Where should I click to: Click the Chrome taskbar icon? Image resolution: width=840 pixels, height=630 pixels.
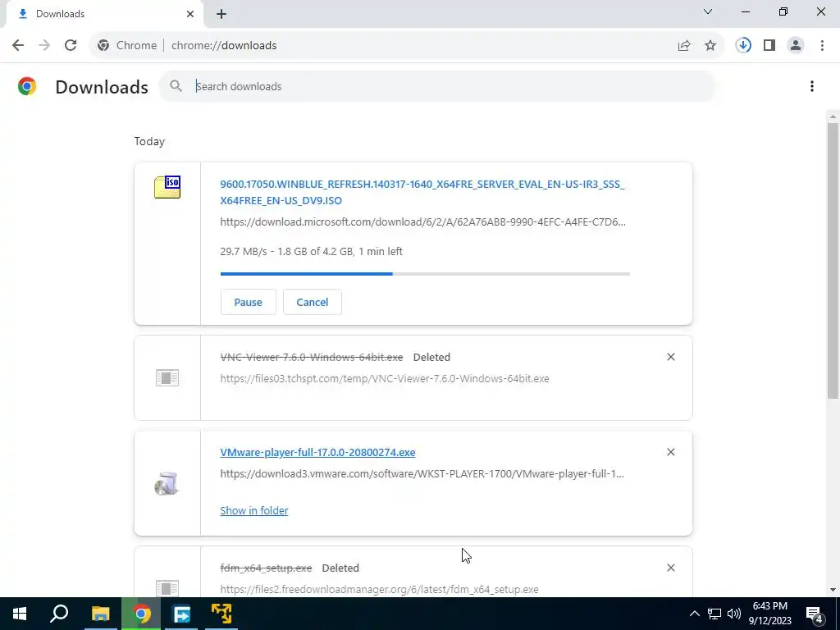coord(141,614)
